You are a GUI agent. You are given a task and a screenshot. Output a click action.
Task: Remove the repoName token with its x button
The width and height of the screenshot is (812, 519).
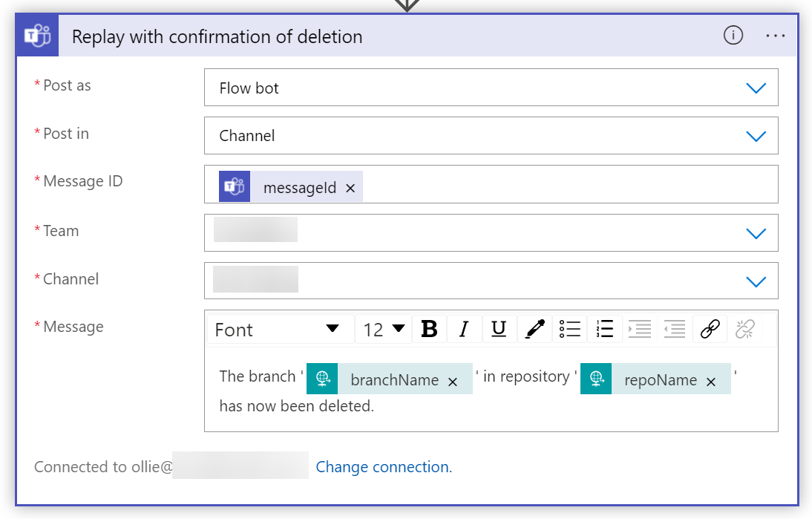coord(711,379)
